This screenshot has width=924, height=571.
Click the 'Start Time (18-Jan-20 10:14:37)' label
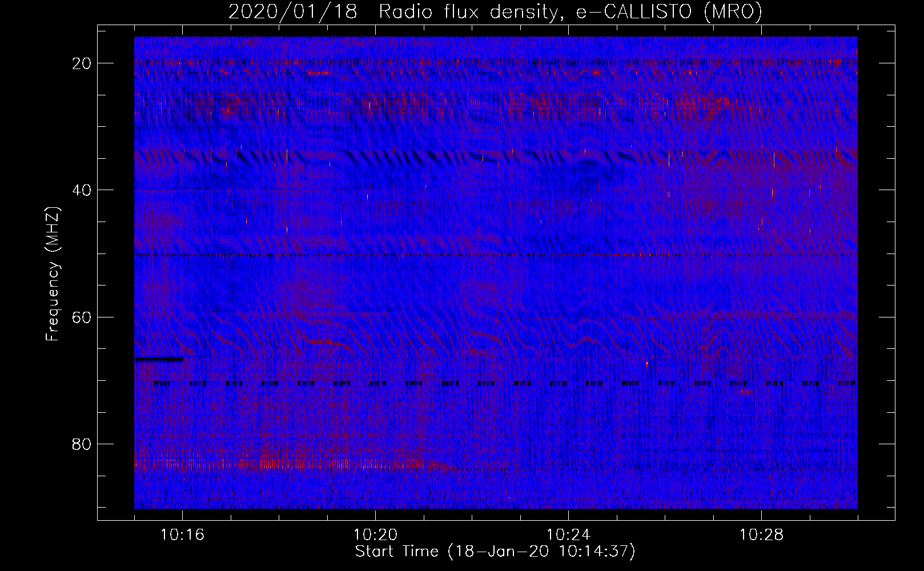(x=495, y=552)
